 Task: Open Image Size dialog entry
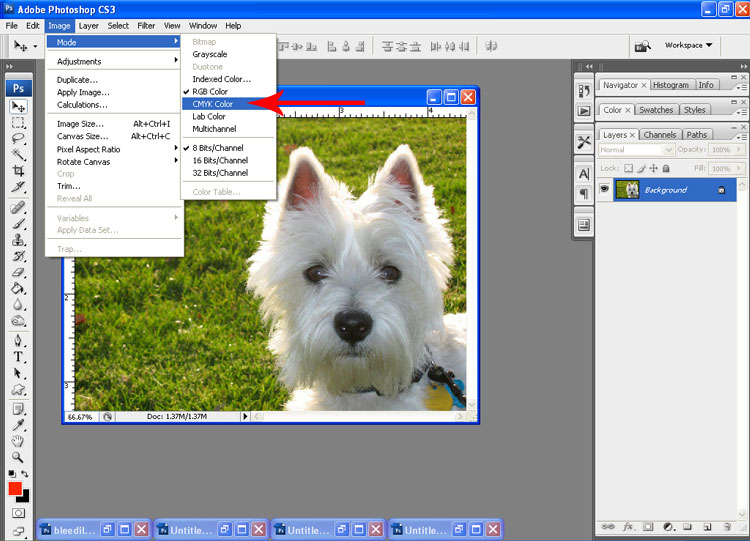tap(114, 124)
